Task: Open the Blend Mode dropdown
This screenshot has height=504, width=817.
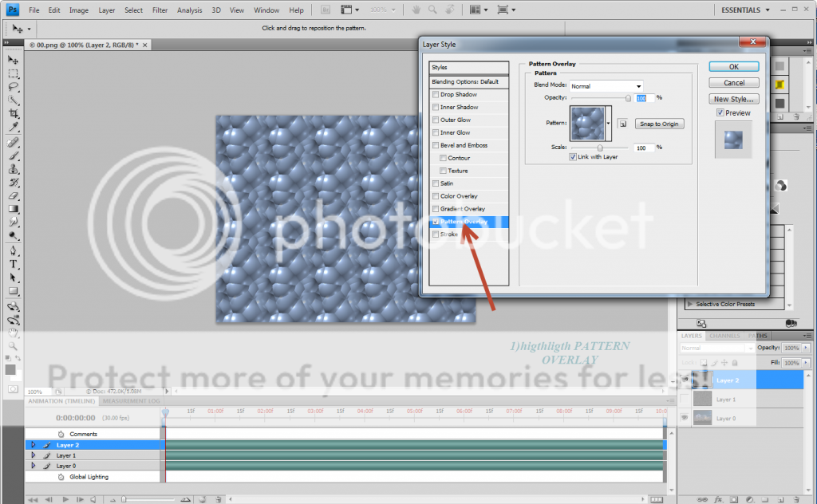Action: pyautogui.click(x=606, y=86)
